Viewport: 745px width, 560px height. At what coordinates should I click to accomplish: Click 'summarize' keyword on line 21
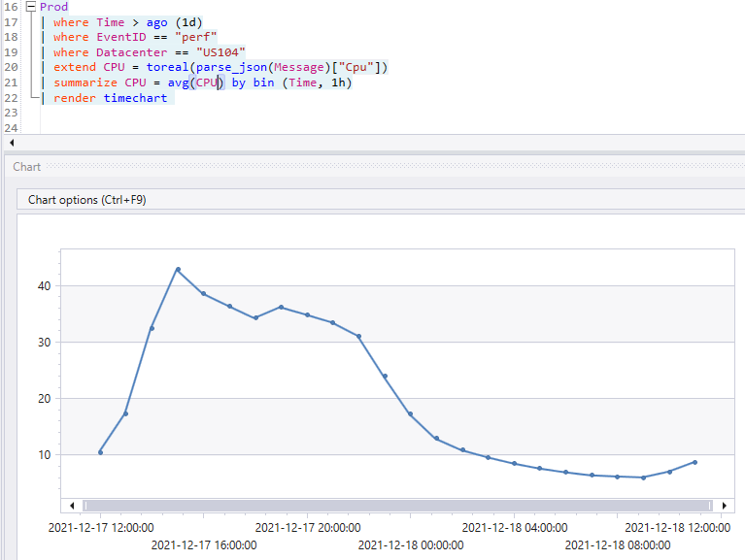(85, 82)
